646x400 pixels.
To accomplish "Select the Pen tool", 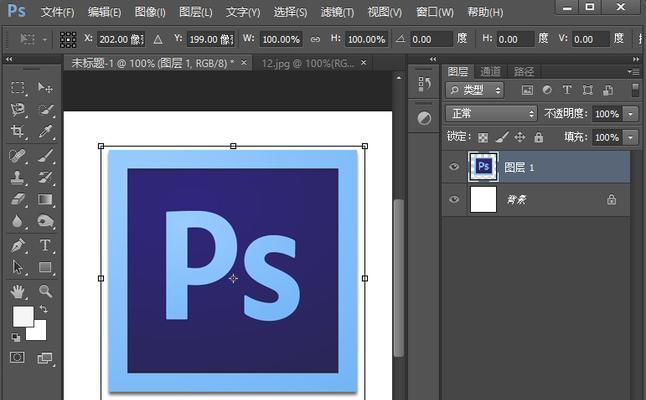I will click(17, 246).
